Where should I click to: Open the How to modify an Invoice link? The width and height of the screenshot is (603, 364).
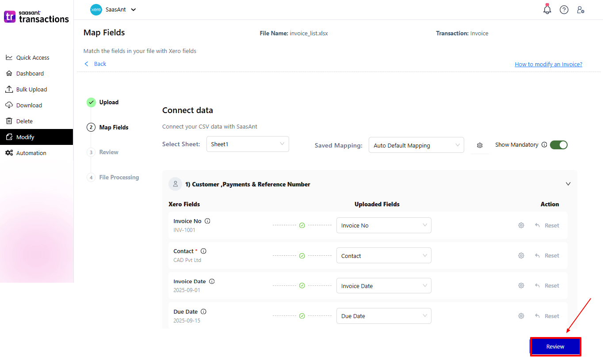548,64
